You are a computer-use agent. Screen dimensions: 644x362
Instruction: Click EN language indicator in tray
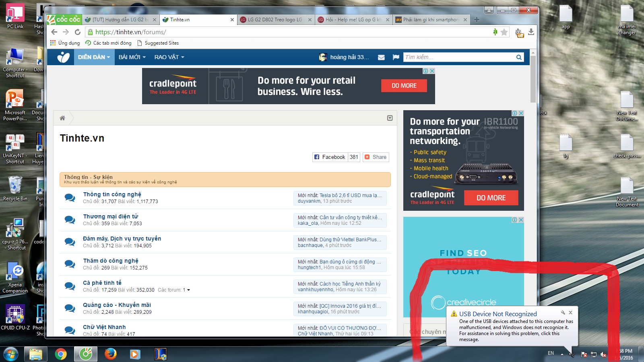(x=551, y=353)
